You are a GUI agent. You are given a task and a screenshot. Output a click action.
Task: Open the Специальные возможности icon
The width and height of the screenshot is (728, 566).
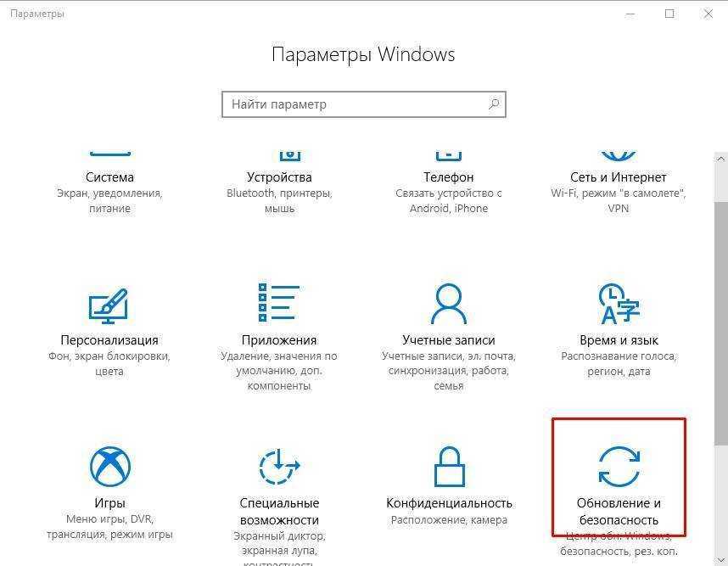279,466
